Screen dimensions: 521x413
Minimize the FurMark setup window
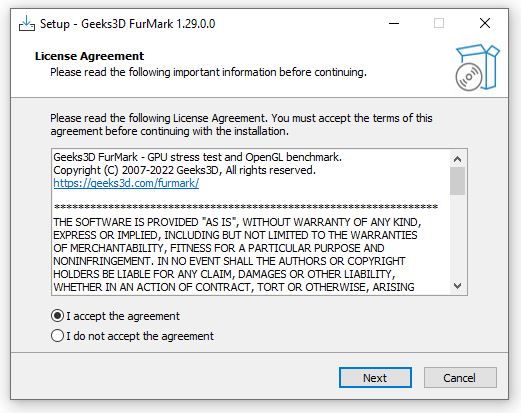pyautogui.click(x=394, y=23)
